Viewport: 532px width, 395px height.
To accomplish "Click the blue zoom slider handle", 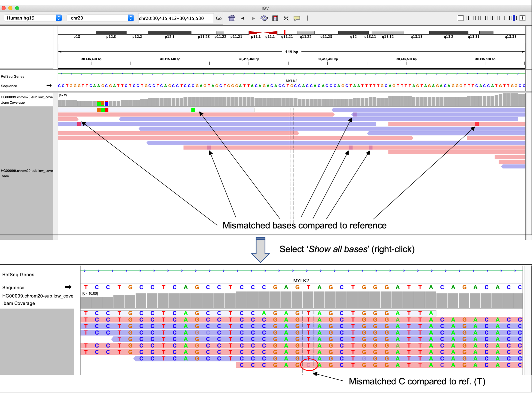I will 514,18.
